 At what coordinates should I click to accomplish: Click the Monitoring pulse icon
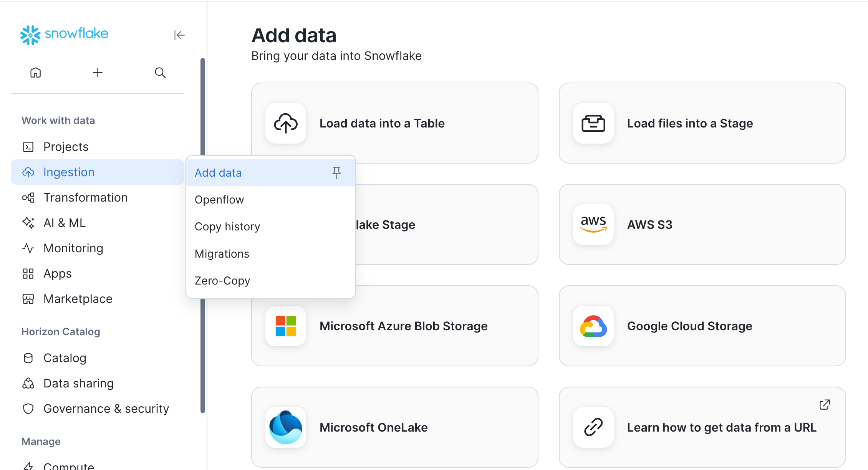(x=28, y=248)
